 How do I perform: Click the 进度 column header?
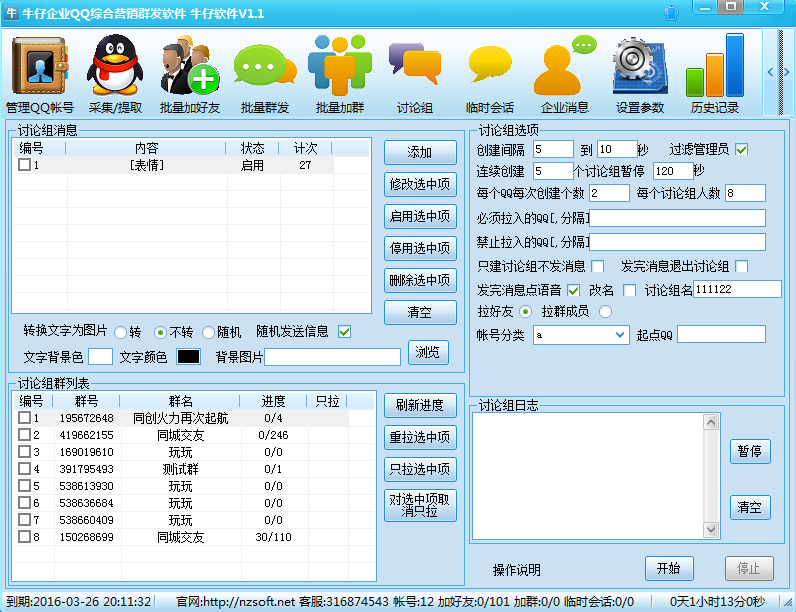coord(273,401)
